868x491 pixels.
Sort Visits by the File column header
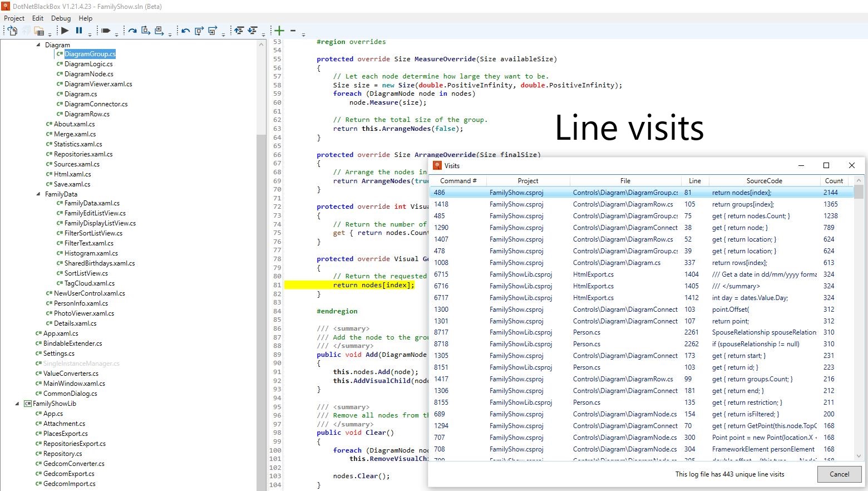(625, 181)
